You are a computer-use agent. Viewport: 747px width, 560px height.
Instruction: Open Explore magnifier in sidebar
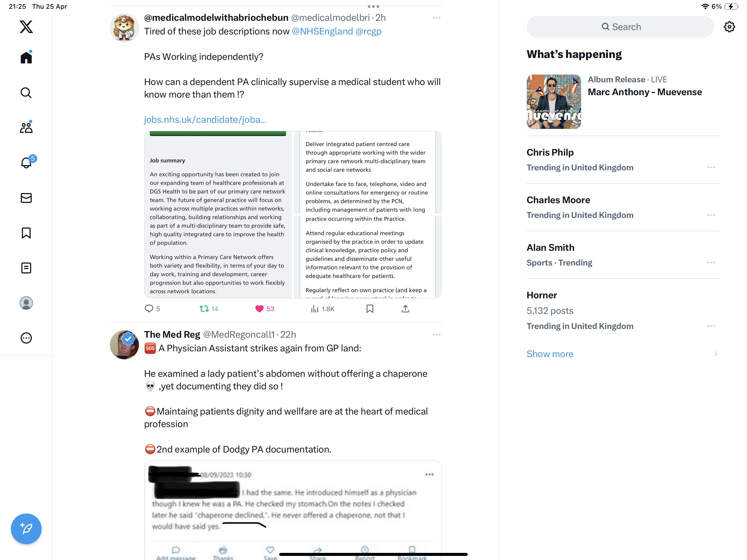click(x=26, y=92)
